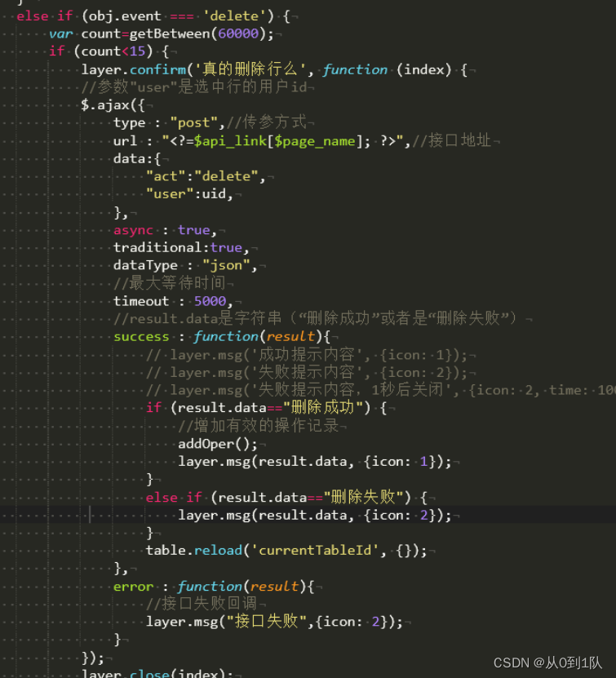Click commented layer.msg('失败提示内容', {icon: 2}) line
The width and height of the screenshot is (616, 678).
(307, 373)
